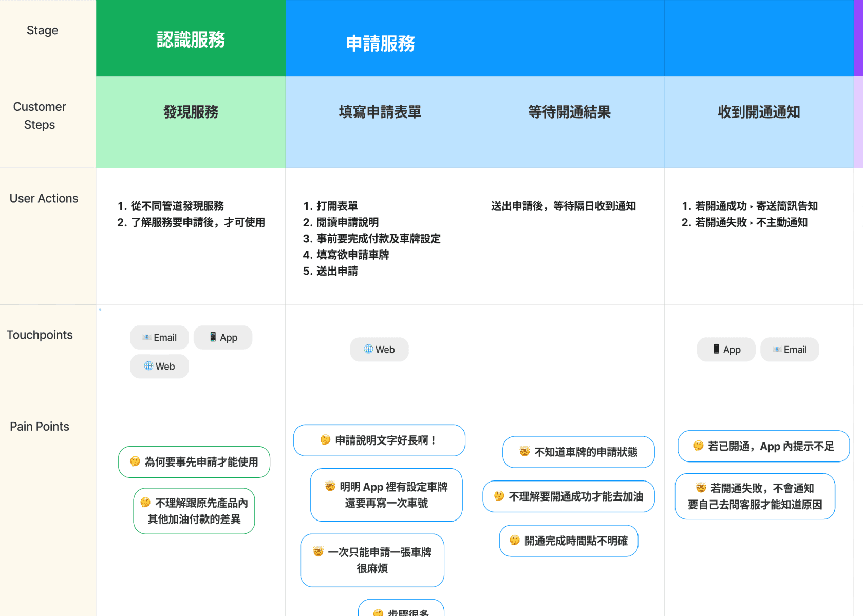Viewport: 863px width, 616px height.
Task: Click the frustrated emoji on 一次只能申請一張車牌
Action: 318,551
